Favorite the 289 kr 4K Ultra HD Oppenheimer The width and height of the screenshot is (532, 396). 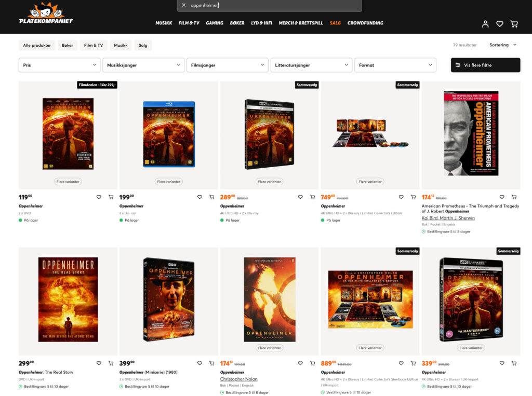(300, 197)
